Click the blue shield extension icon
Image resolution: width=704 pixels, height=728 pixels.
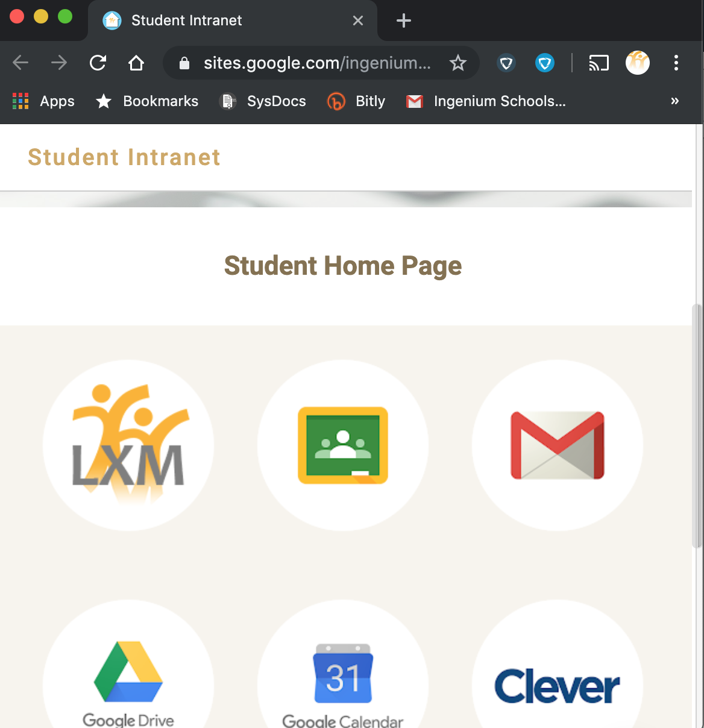click(545, 63)
